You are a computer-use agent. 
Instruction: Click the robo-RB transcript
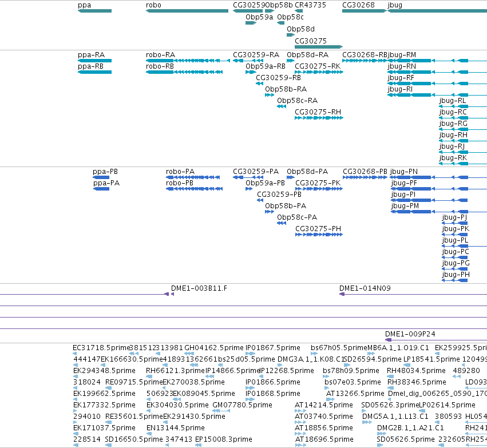pos(184,72)
